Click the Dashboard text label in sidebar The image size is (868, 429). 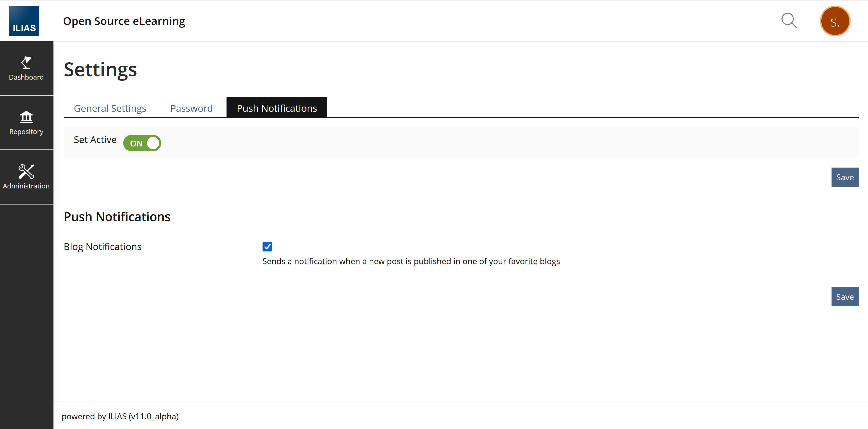click(x=26, y=77)
